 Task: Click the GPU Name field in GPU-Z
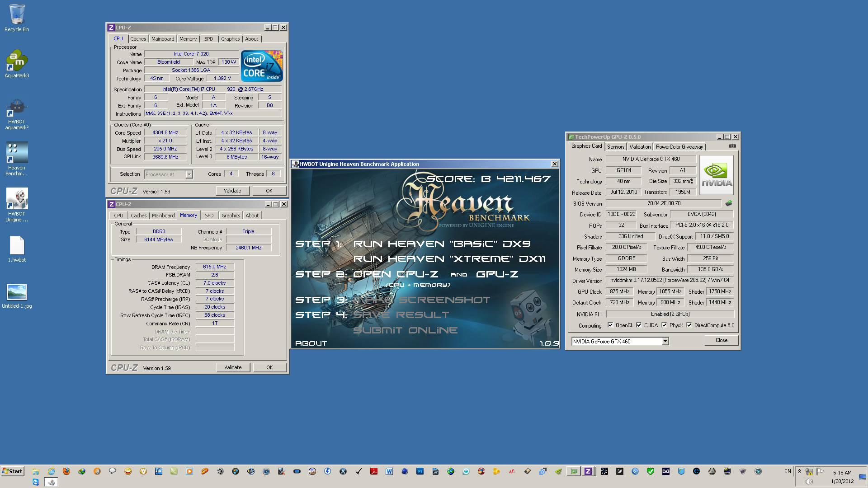(x=651, y=159)
